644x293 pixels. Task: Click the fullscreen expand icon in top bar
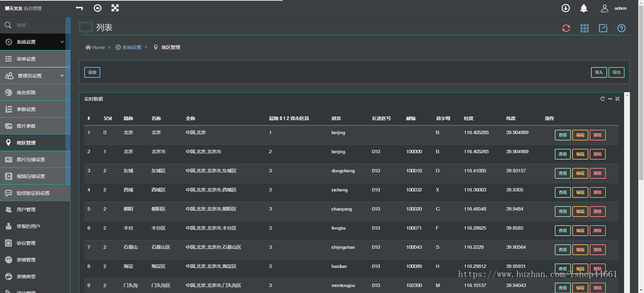pos(115,8)
